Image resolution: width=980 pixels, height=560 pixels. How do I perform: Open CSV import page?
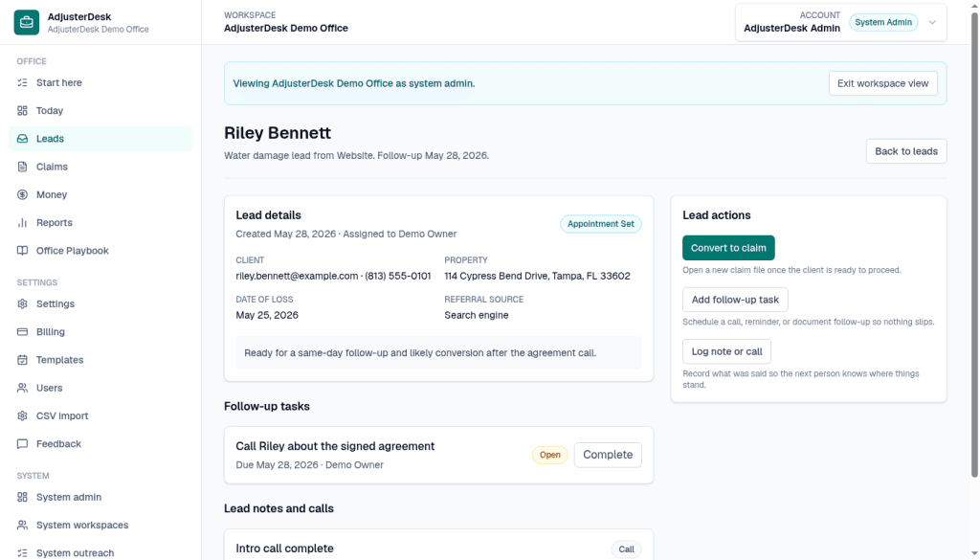[100, 415]
